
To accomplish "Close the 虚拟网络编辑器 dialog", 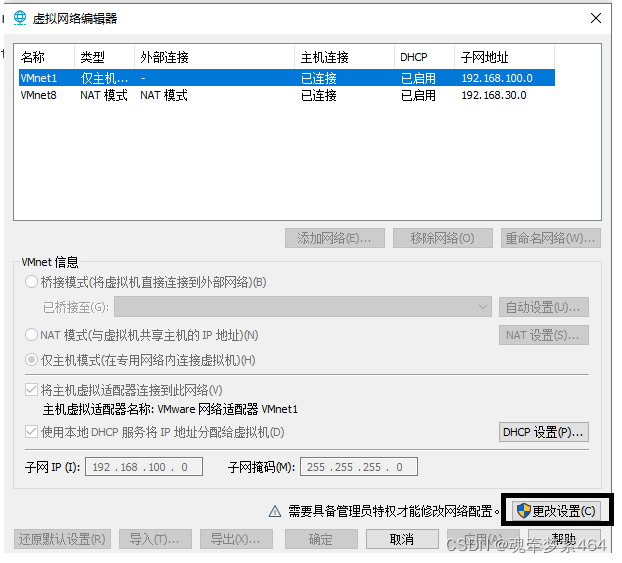I will (x=595, y=18).
